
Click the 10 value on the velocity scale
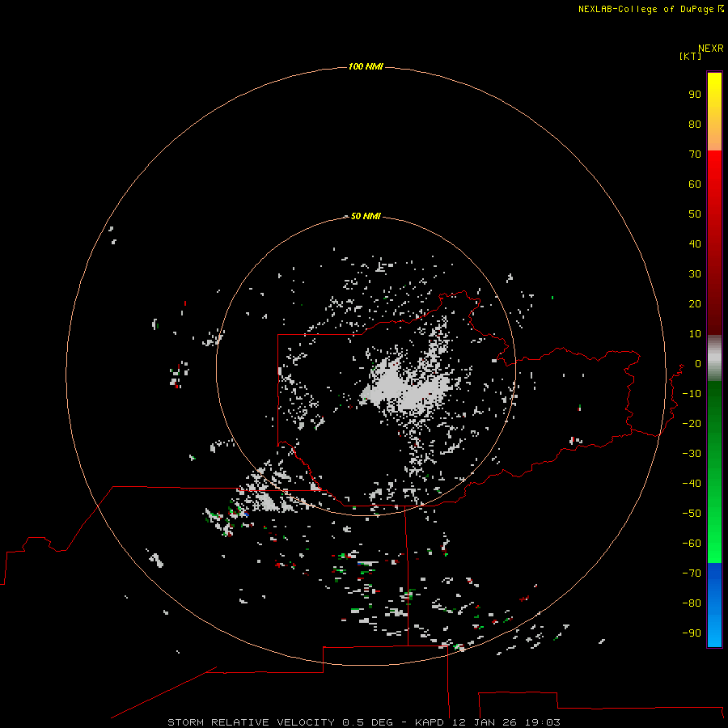click(695, 334)
